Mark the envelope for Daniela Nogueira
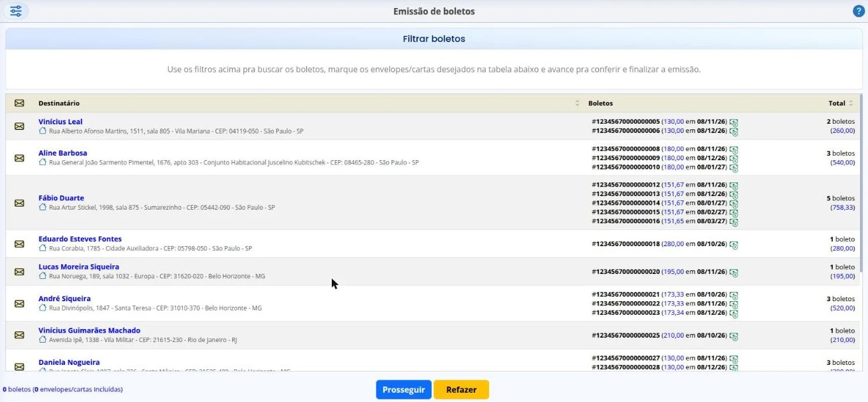This screenshot has height=402, width=868. pyautogui.click(x=19, y=367)
